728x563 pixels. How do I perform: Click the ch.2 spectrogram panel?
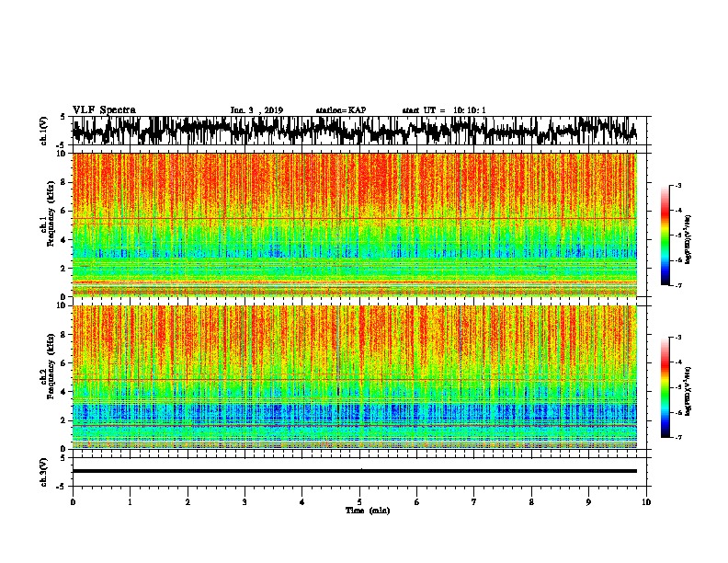[x=354, y=377]
